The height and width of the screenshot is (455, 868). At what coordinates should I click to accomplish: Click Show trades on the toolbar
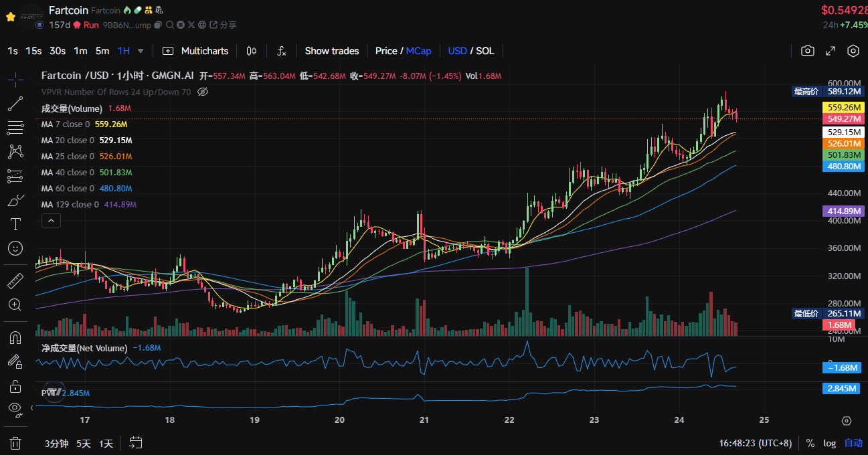[x=331, y=51]
